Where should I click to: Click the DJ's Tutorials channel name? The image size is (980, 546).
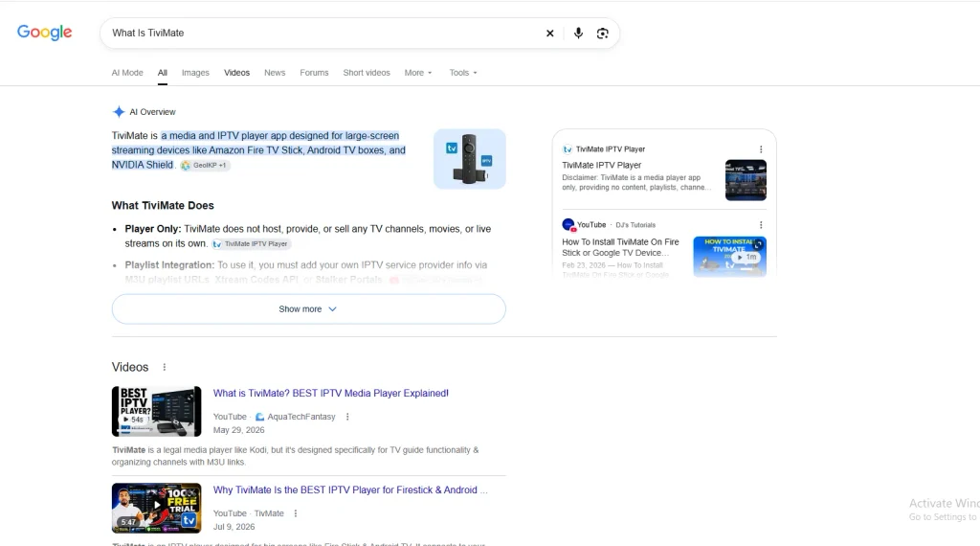635,225
